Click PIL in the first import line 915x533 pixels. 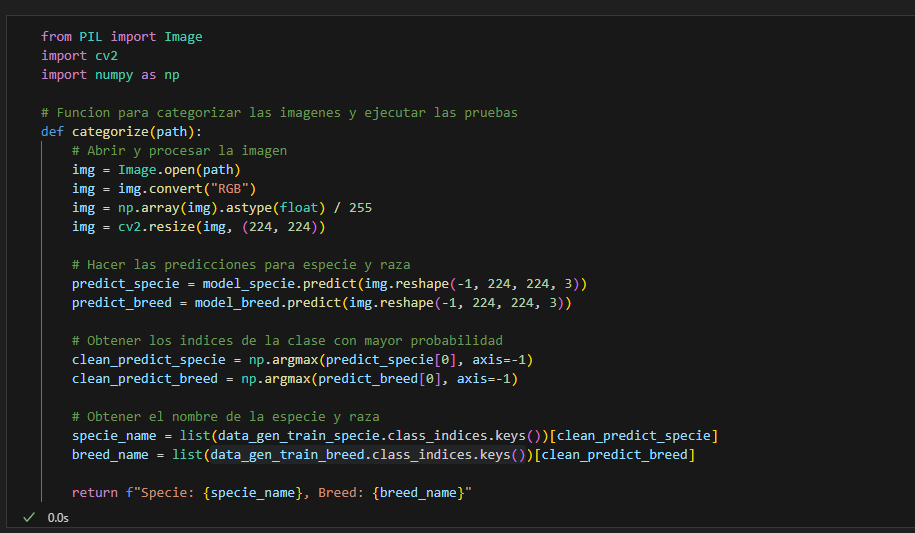(x=91, y=37)
